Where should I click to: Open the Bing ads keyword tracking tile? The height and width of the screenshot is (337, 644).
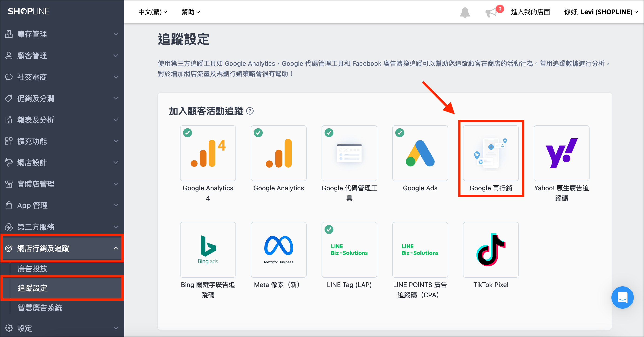click(208, 250)
